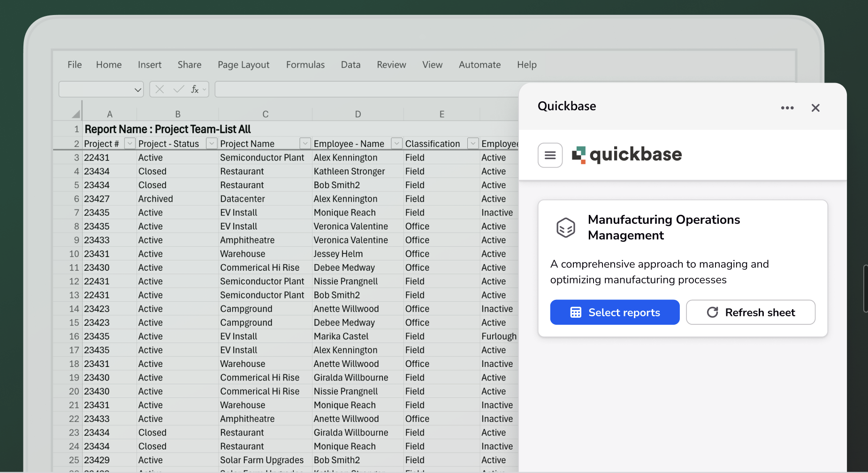Viewport: 868px width, 473px height.
Task: Click the Select reports button
Action: 615,312
